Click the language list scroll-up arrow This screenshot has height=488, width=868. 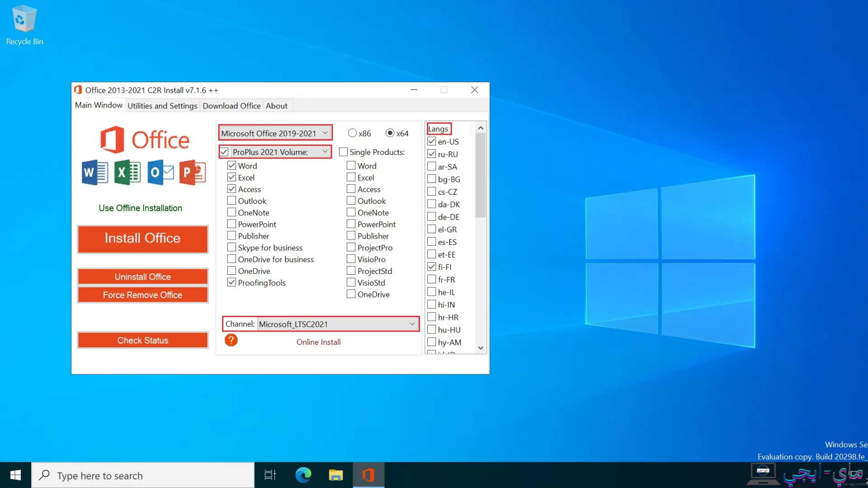481,128
